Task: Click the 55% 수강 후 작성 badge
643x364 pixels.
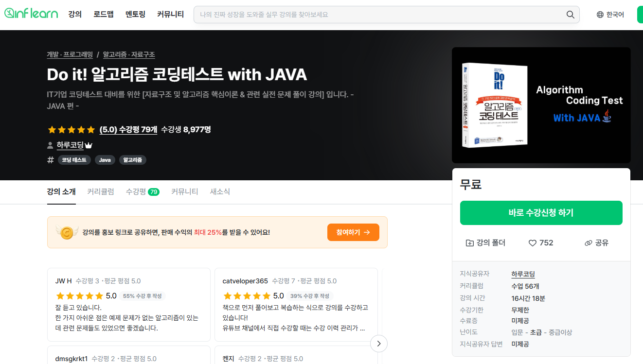Action: pos(143,296)
